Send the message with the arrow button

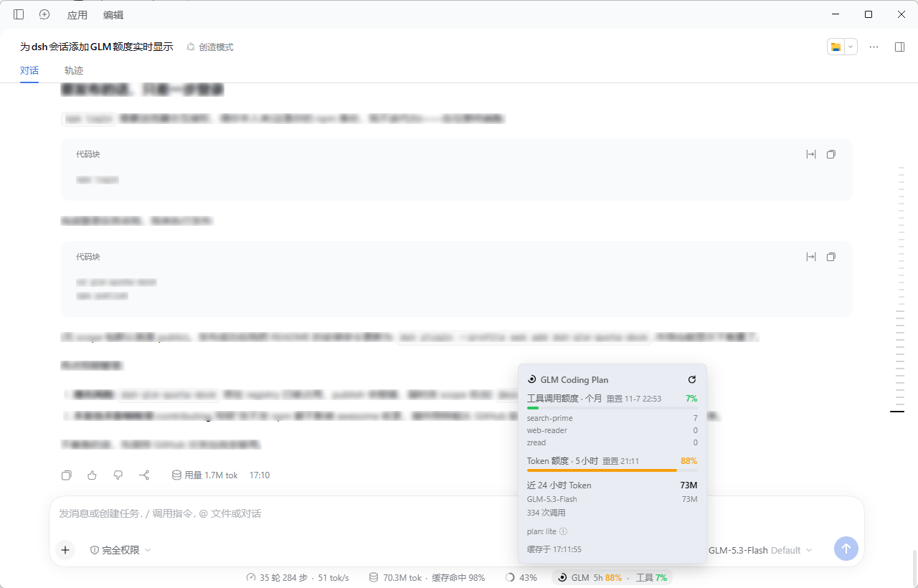[x=846, y=549]
